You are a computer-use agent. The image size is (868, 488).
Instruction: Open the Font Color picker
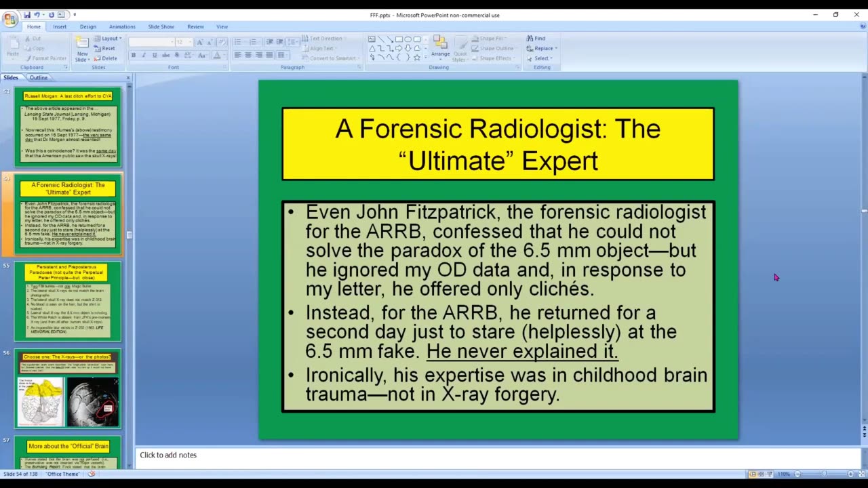[220, 55]
